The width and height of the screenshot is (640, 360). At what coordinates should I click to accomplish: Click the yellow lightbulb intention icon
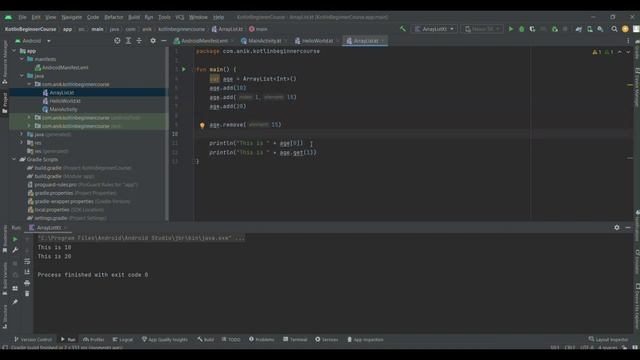pyautogui.click(x=202, y=125)
